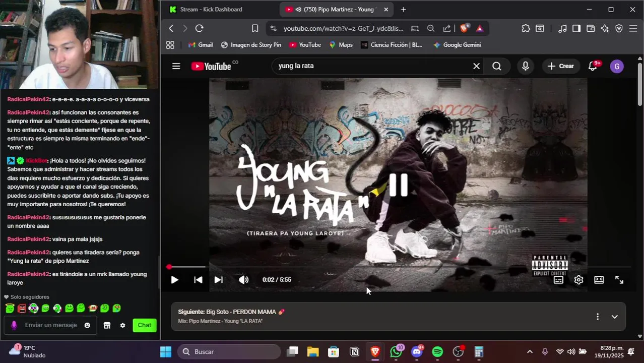The image size is (644, 363).
Task: Play the paused YouTube video
Action: [174, 280]
